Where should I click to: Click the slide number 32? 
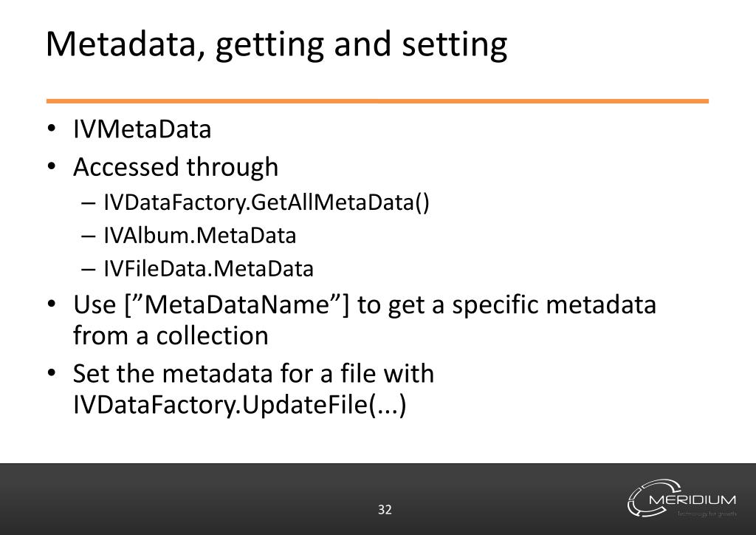tap(385, 510)
